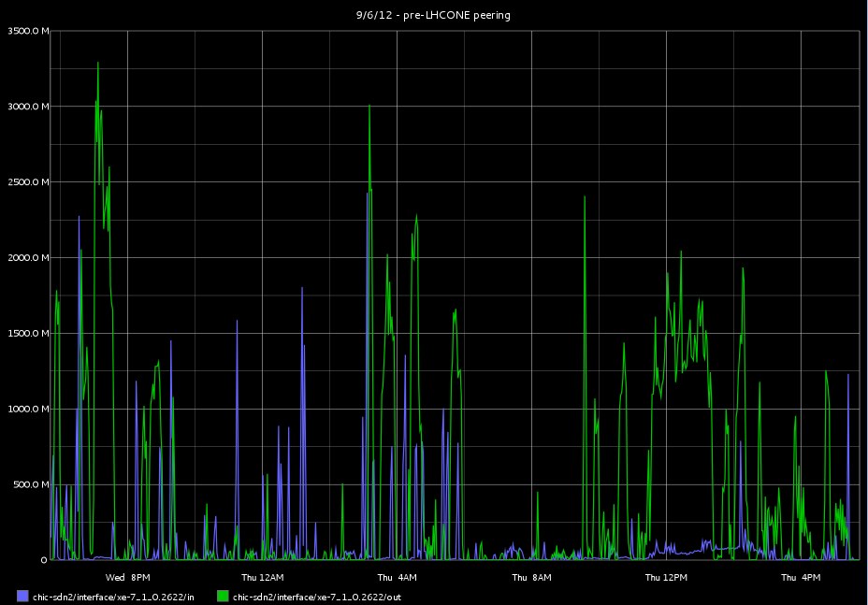
Task: Click the 'Thu 8AM' time axis label
Action: pyautogui.click(x=531, y=577)
